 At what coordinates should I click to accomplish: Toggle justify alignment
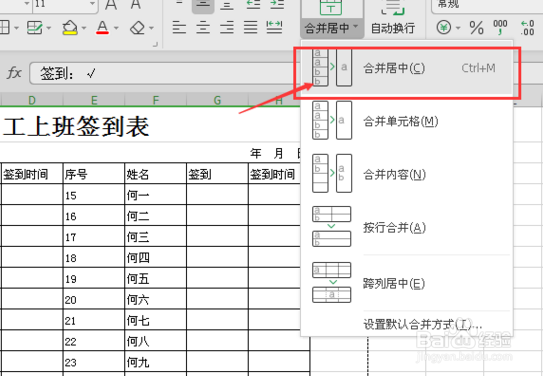(x=250, y=27)
